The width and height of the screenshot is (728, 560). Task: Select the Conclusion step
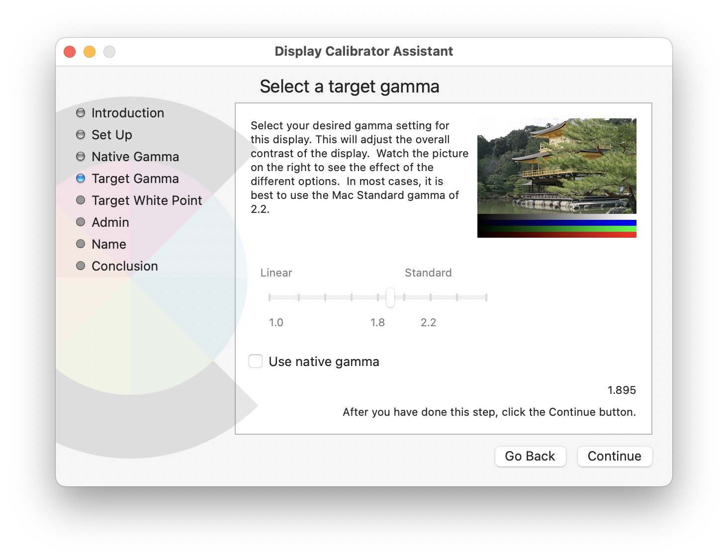point(125,266)
